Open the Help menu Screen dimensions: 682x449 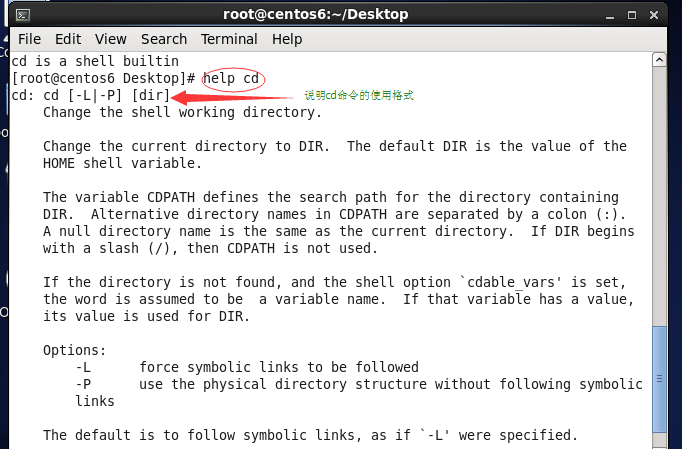tap(287, 39)
